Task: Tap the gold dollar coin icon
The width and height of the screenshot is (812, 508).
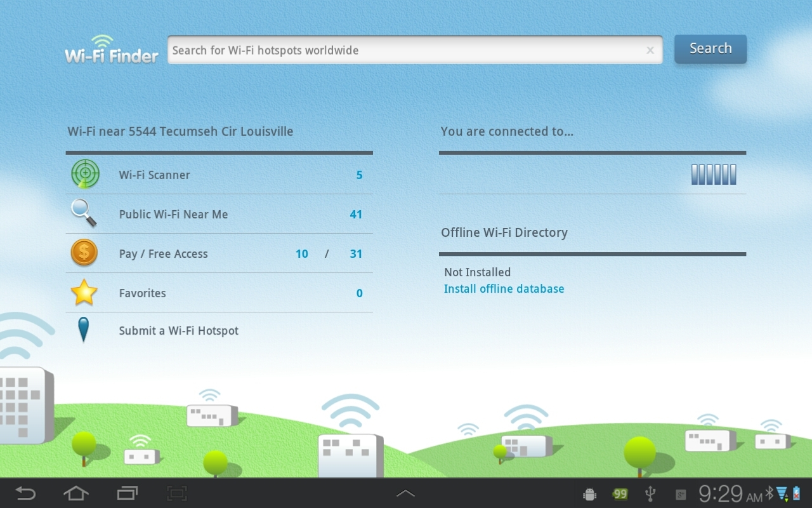Action: coord(84,253)
